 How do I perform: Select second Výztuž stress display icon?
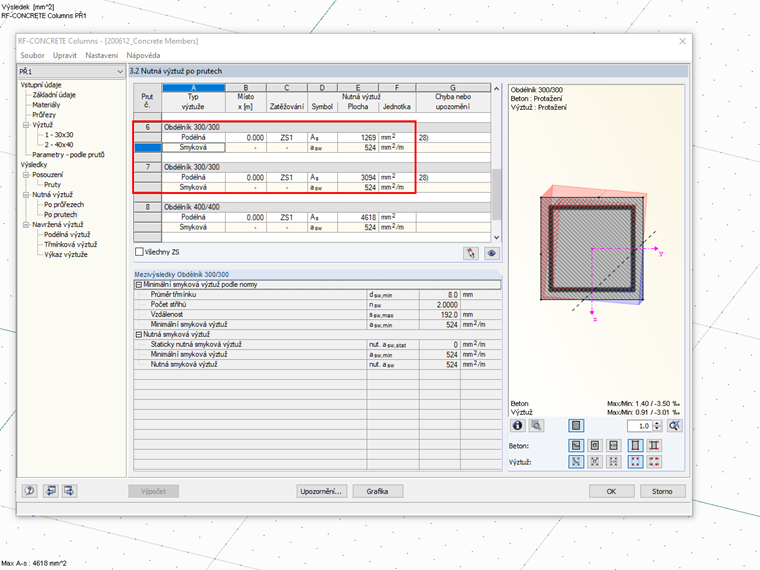[x=595, y=461]
